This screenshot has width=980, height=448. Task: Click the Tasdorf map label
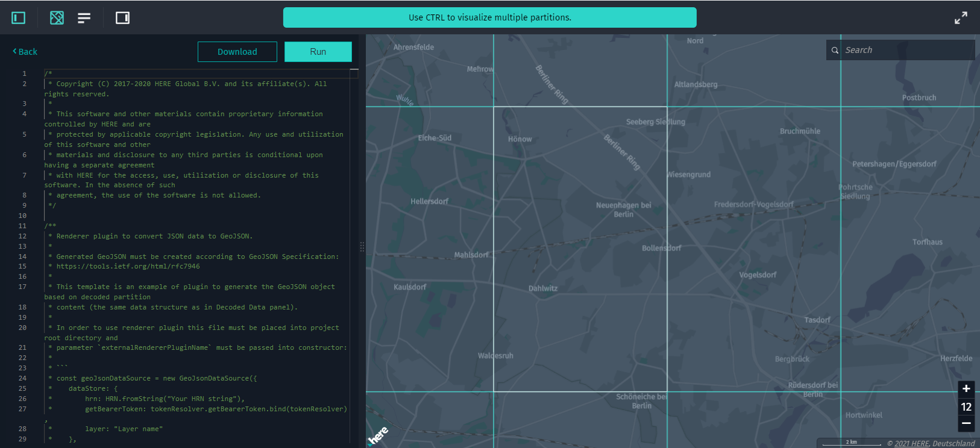coord(817,320)
